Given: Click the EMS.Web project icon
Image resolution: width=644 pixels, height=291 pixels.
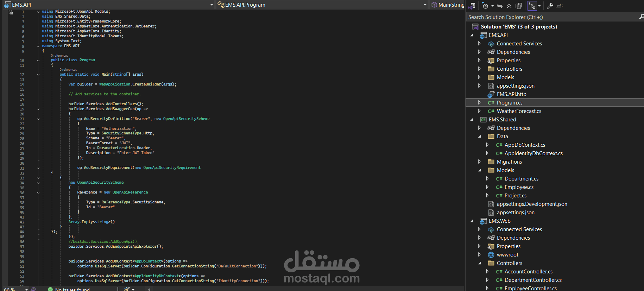Looking at the screenshot, I should coord(483,221).
